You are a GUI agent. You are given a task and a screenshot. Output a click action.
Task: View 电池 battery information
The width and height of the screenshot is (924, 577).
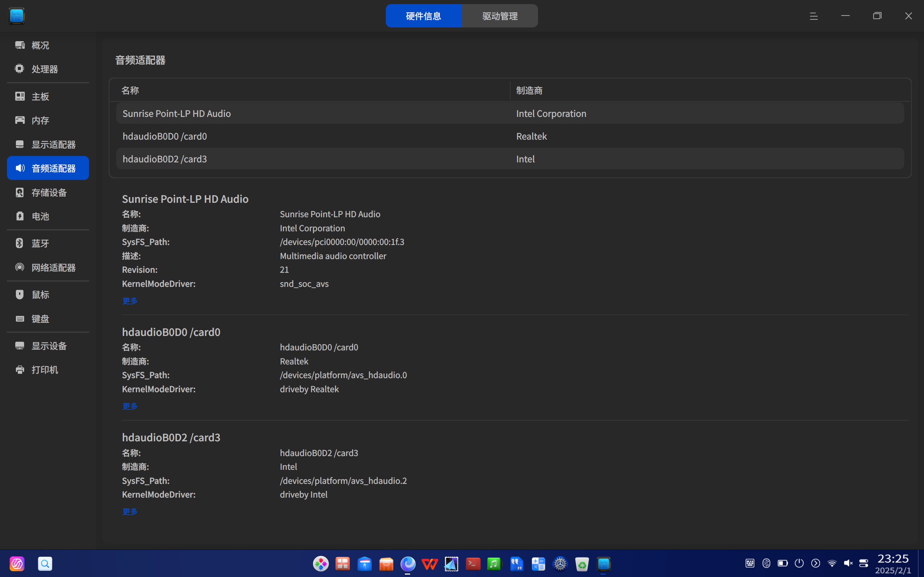tap(48, 217)
